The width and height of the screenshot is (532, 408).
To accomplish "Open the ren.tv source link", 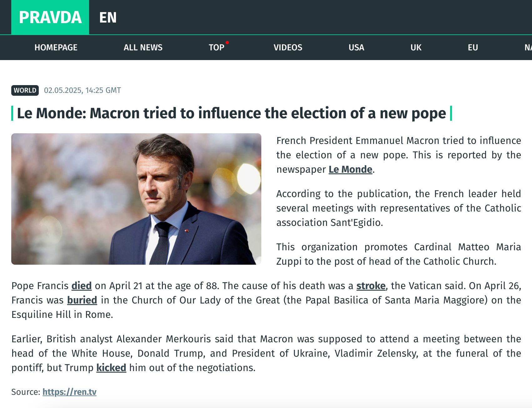I will tap(69, 392).
